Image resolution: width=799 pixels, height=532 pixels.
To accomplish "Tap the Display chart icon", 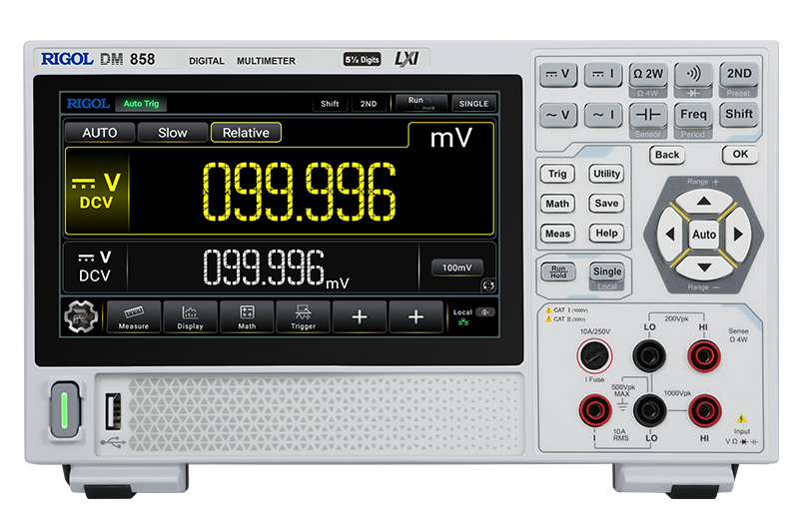I will [190, 316].
